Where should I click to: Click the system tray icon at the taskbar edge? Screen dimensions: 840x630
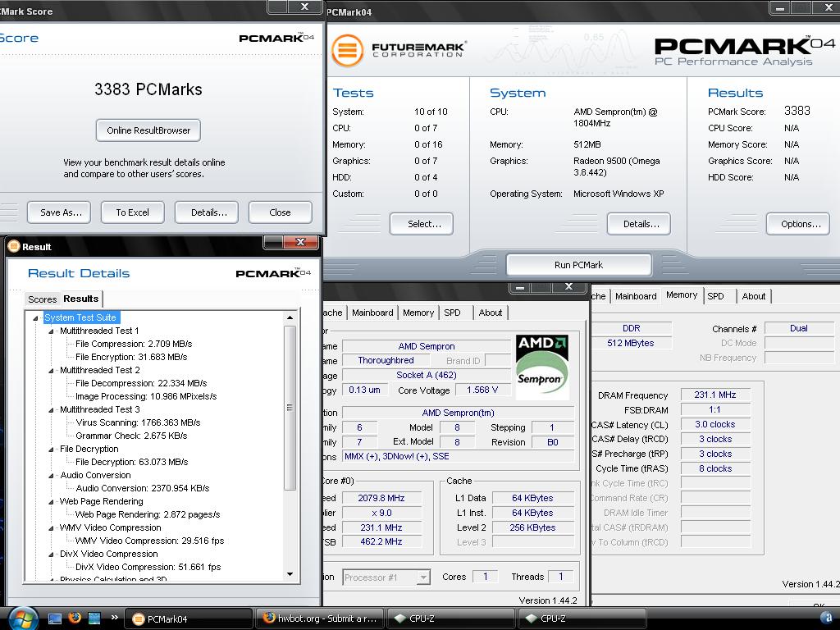pos(825,618)
